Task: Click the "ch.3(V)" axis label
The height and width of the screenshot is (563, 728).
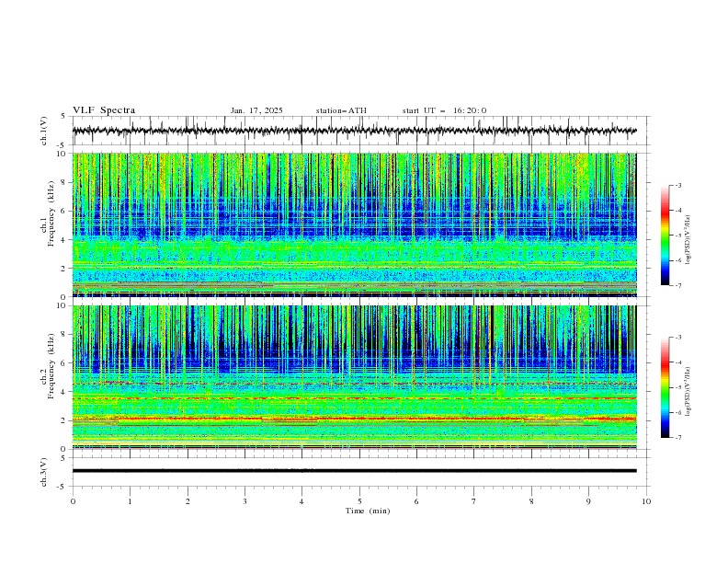Action: (x=44, y=472)
